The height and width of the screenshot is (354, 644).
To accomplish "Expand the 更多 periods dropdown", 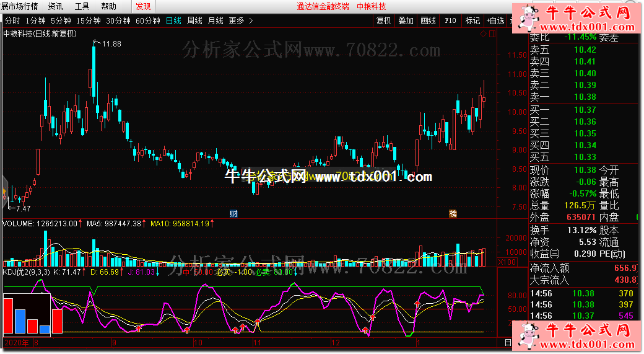I will [x=241, y=20].
